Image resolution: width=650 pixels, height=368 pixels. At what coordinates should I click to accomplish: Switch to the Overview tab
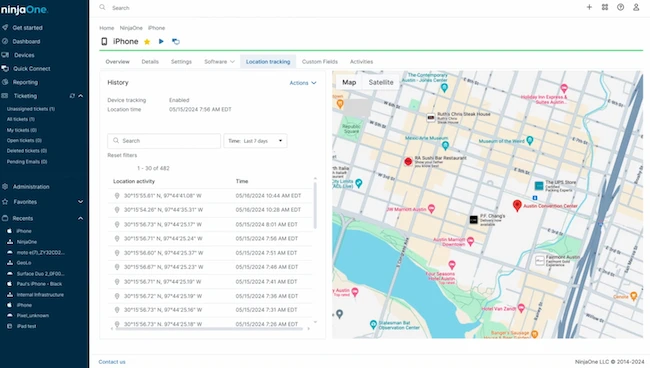pyautogui.click(x=117, y=62)
